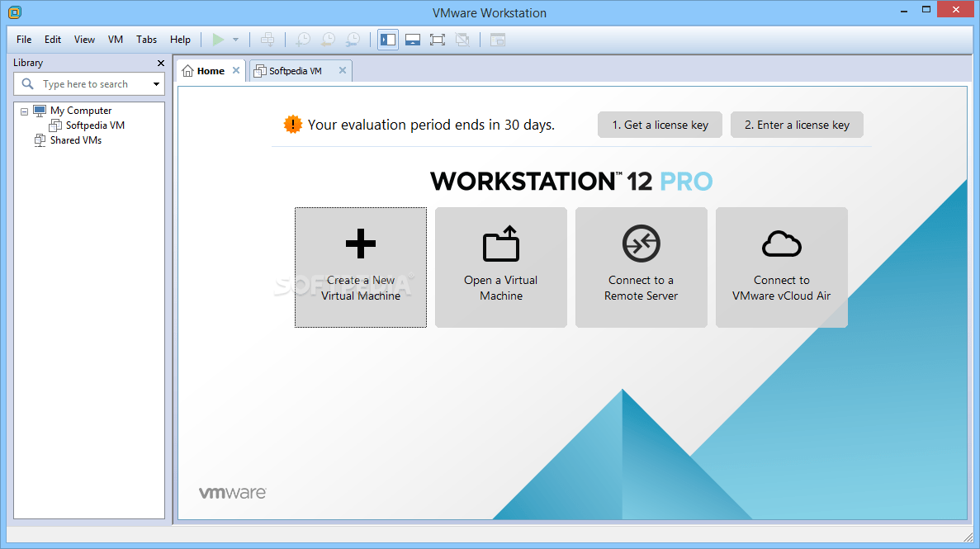The image size is (980, 549).
Task: Click the Send Ctrl+Alt+Del toolbar icon
Action: point(267,40)
